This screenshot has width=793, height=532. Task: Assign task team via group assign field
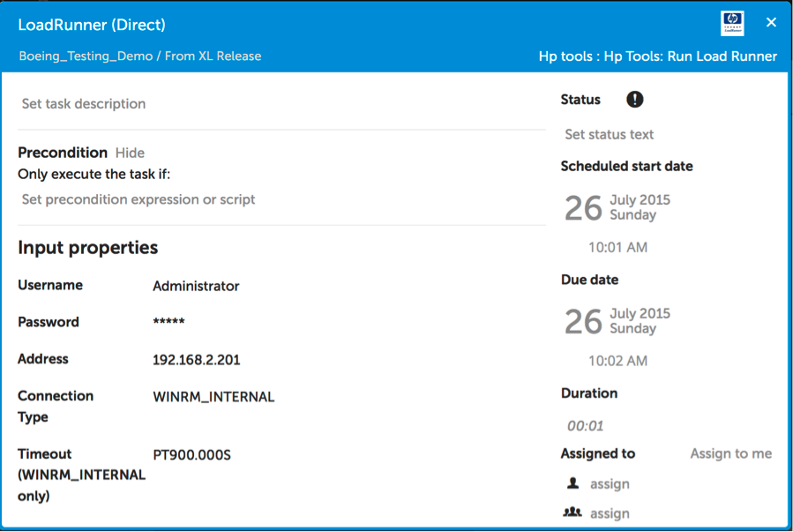pyautogui.click(x=610, y=513)
